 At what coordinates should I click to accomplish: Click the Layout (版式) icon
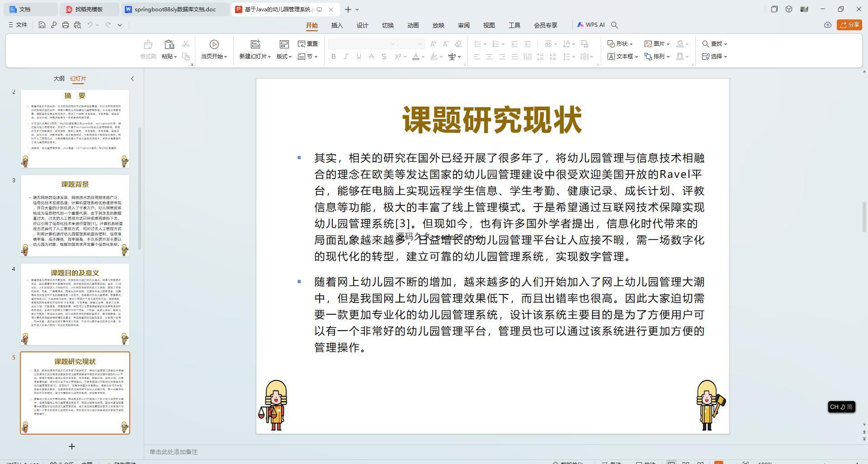point(284,44)
